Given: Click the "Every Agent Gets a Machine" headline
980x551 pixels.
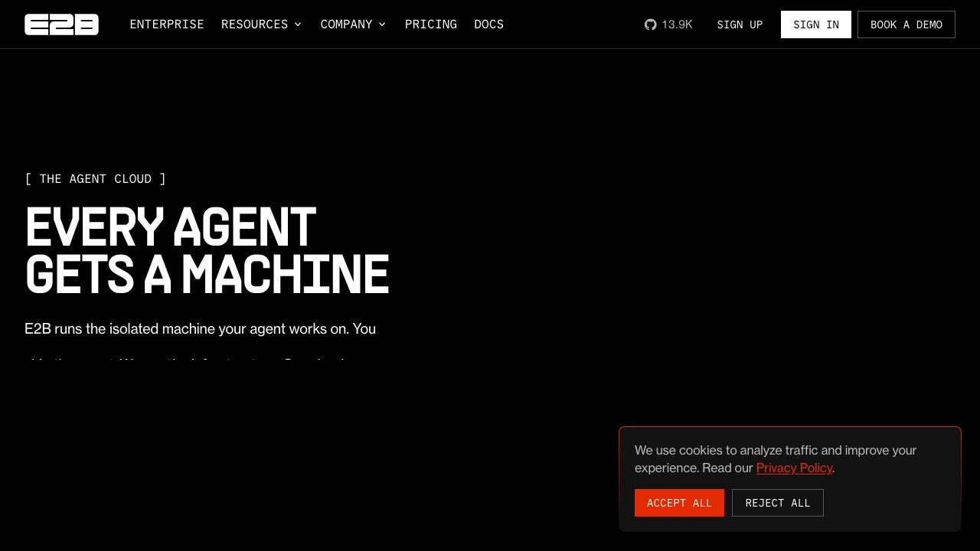Looking at the screenshot, I should click(207, 250).
